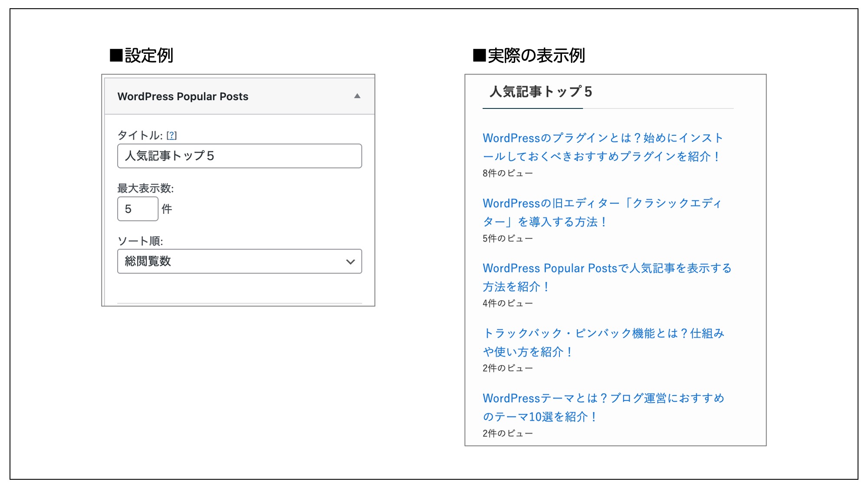Image resolution: width=868 pixels, height=488 pixels.
Task: Open the ソート順 dropdown showing 総閲覧数
Action: [240, 261]
